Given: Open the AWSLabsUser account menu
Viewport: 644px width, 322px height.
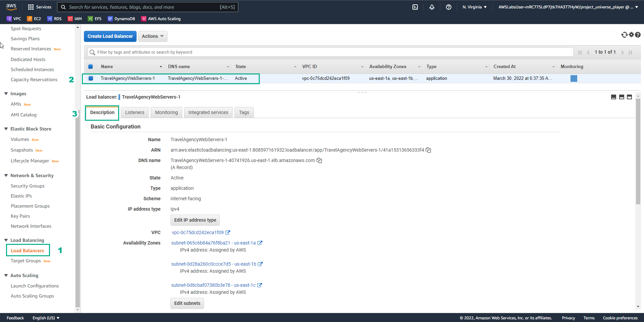Looking at the screenshot, I should 568,7.
